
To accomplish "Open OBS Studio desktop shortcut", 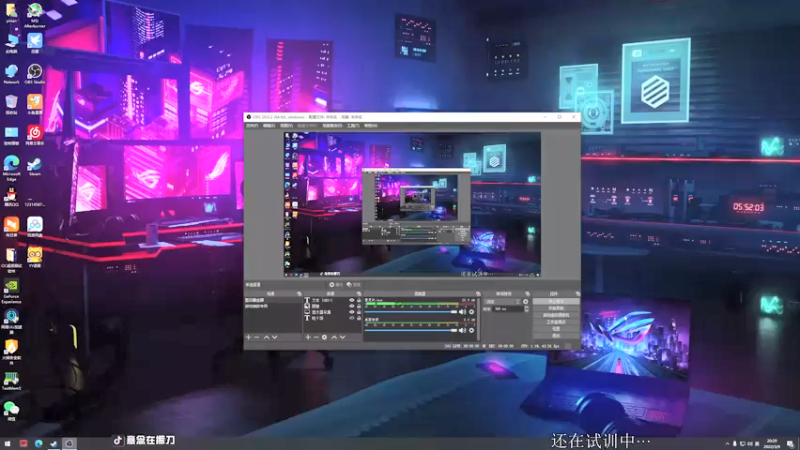I will coord(34,74).
